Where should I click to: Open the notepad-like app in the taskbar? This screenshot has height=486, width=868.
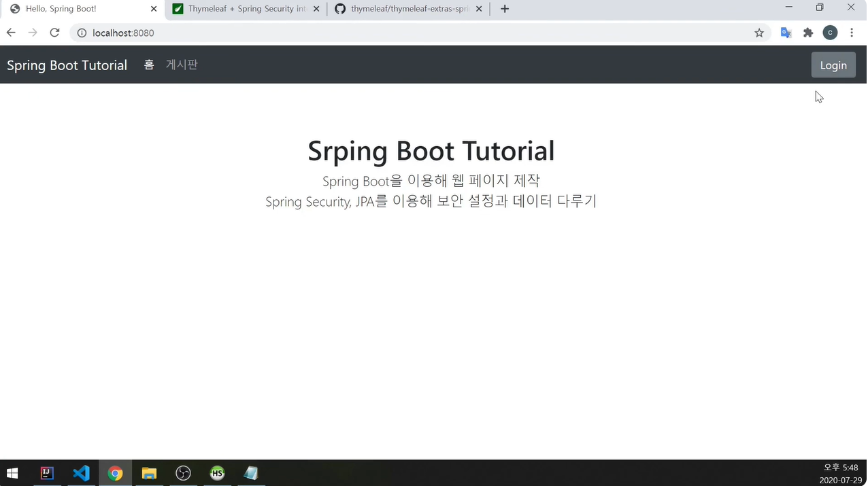coord(251,473)
